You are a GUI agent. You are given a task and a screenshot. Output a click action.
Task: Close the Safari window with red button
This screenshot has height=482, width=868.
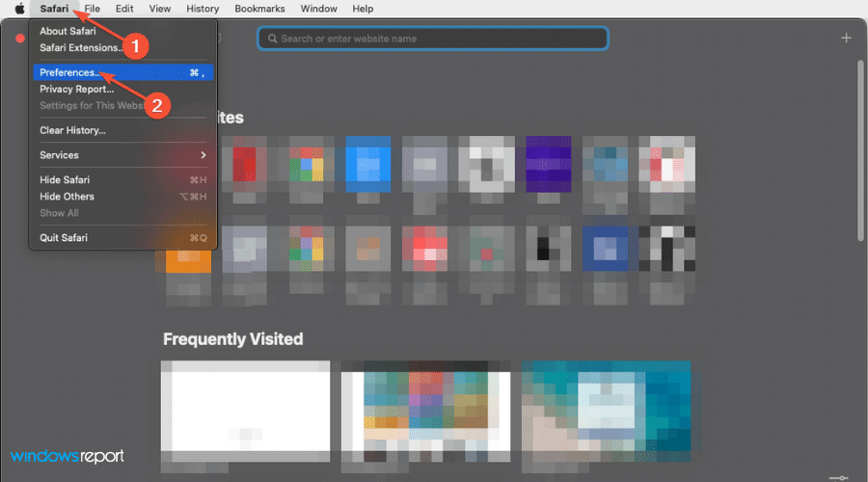[x=20, y=39]
